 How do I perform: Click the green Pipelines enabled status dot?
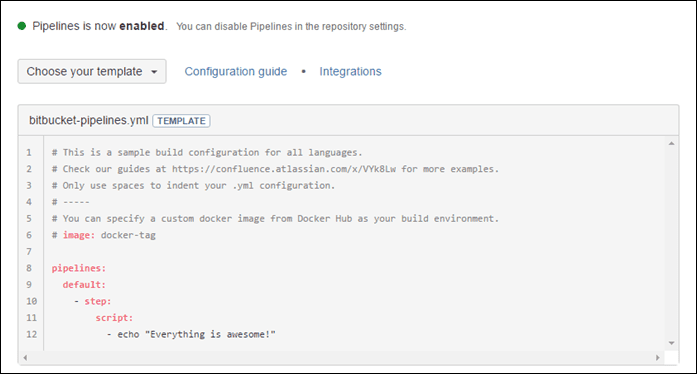(x=22, y=26)
